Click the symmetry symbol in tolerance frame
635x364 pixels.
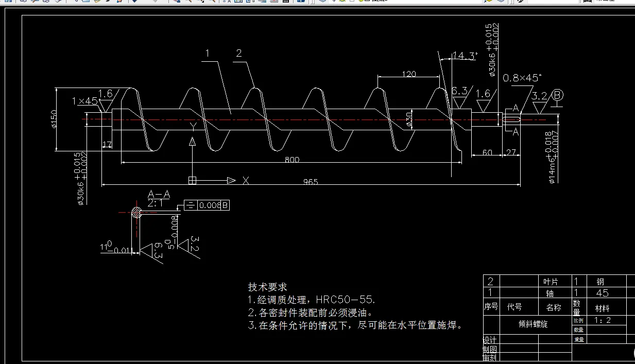point(191,205)
